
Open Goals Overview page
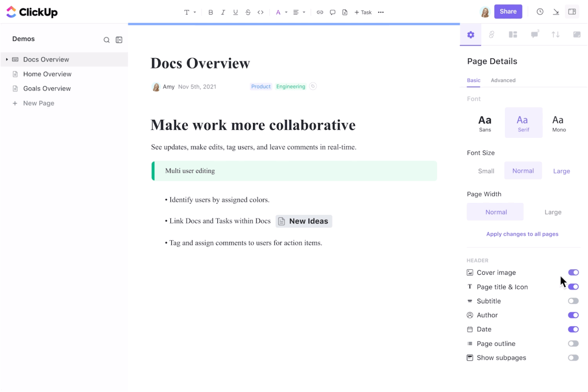(x=47, y=89)
